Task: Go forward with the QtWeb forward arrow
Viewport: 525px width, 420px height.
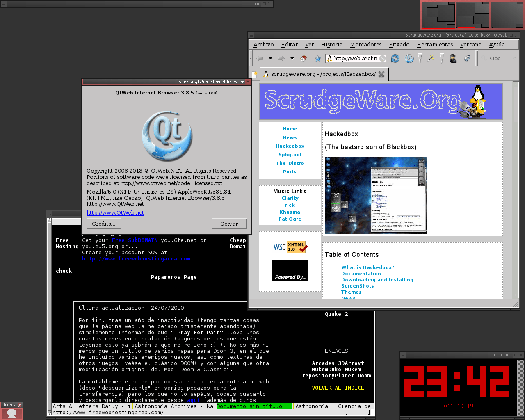Action: click(281, 58)
